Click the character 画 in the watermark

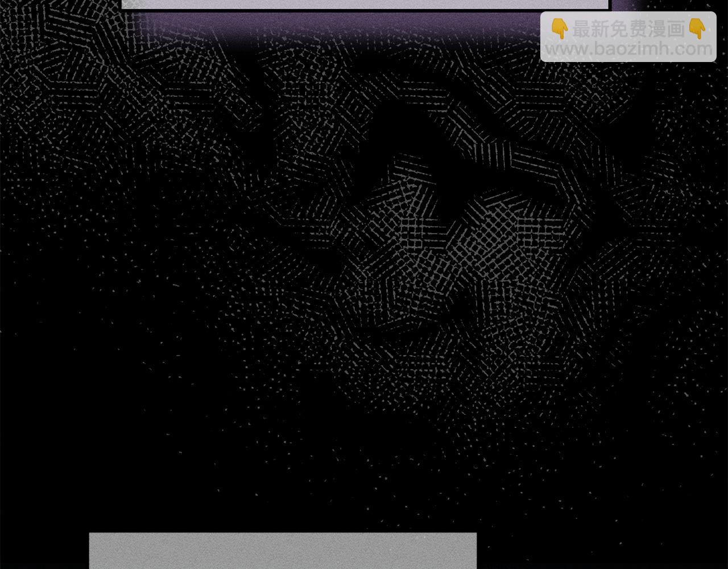[676, 29]
